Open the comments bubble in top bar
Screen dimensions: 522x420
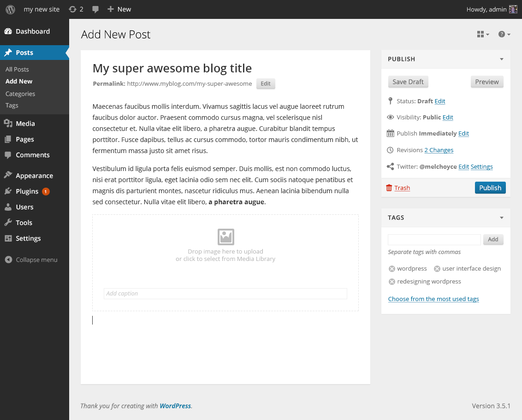tap(95, 9)
